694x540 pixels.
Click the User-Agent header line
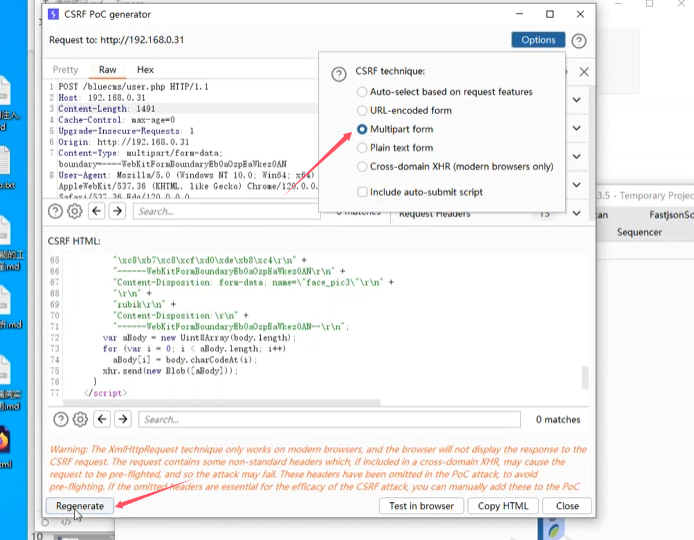pos(186,175)
